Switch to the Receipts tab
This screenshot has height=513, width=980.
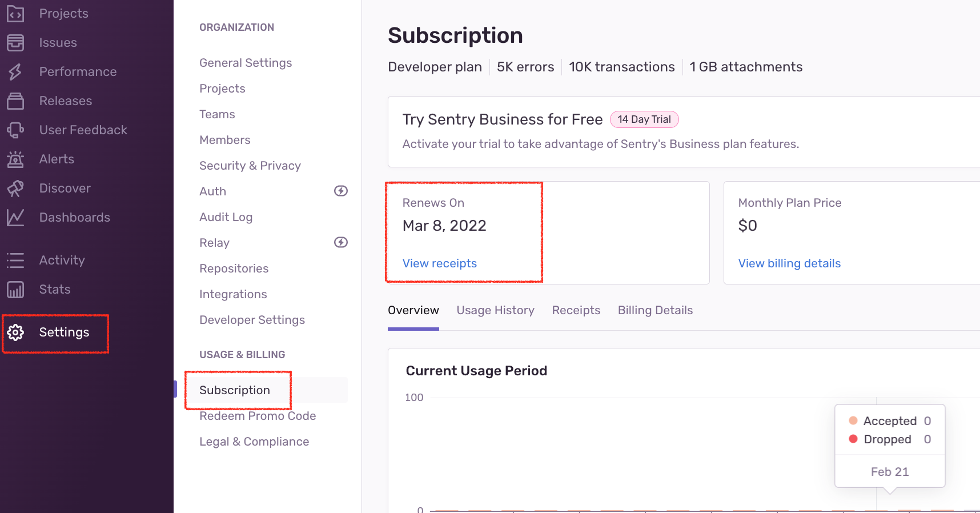[576, 310]
